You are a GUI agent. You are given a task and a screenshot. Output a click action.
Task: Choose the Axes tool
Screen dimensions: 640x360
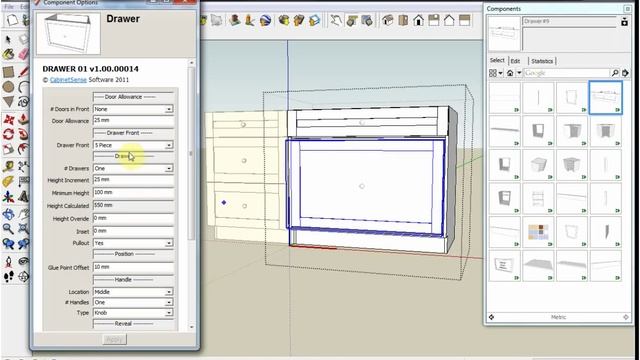8,197
